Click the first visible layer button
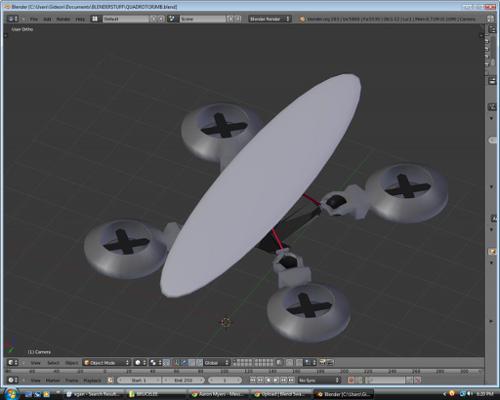This screenshot has width=500, height=400. (x=235, y=361)
